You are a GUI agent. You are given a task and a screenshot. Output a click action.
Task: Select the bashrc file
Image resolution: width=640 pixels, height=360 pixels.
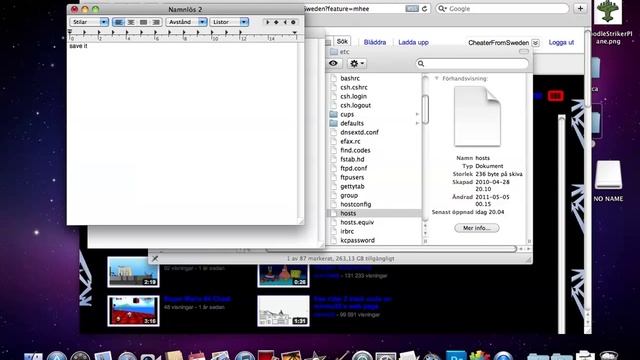(x=350, y=78)
